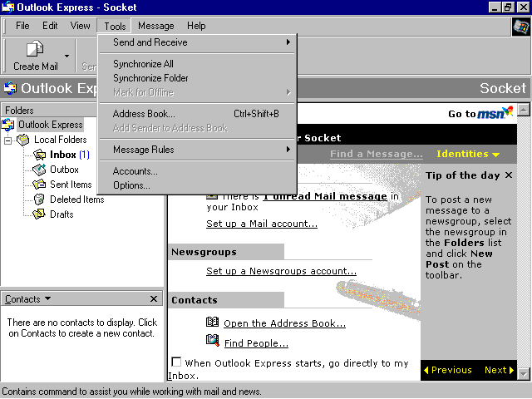Click the Go to msn link
The width and height of the screenshot is (532, 399).
click(x=480, y=113)
